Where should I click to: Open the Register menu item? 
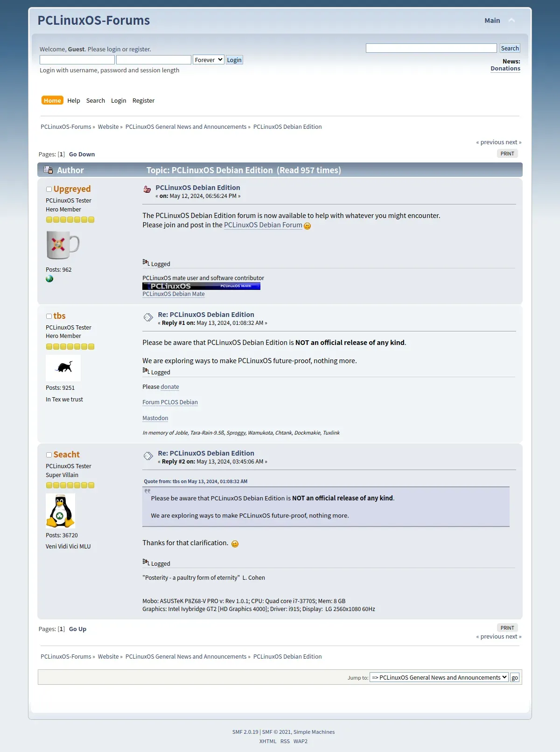point(143,100)
